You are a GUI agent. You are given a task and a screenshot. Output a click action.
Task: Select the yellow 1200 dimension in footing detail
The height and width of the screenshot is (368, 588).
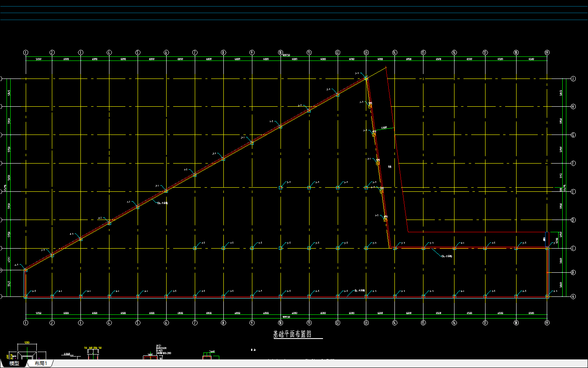tap(27, 343)
